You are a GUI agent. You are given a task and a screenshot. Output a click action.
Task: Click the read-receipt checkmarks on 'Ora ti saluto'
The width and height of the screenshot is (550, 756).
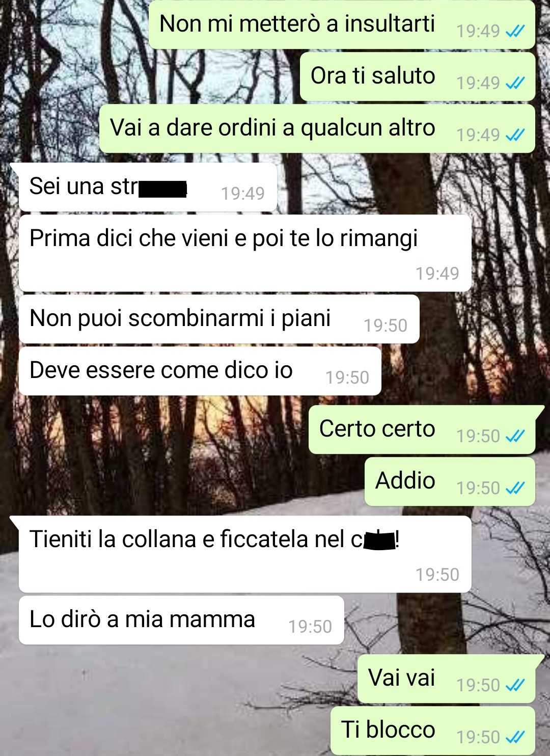[x=515, y=83]
